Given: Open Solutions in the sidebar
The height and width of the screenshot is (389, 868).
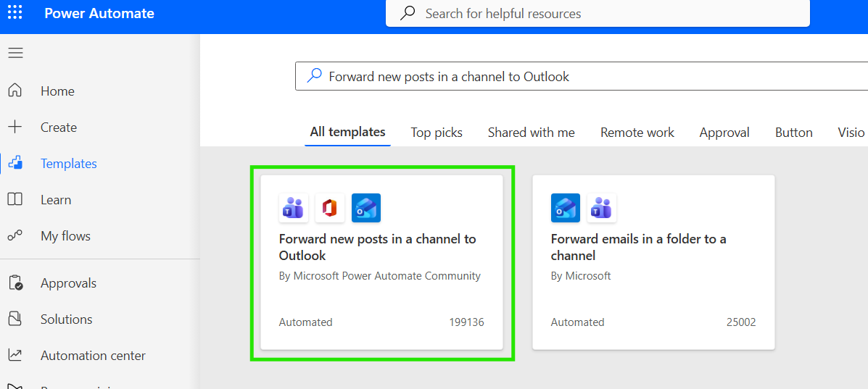Looking at the screenshot, I should coord(67,319).
